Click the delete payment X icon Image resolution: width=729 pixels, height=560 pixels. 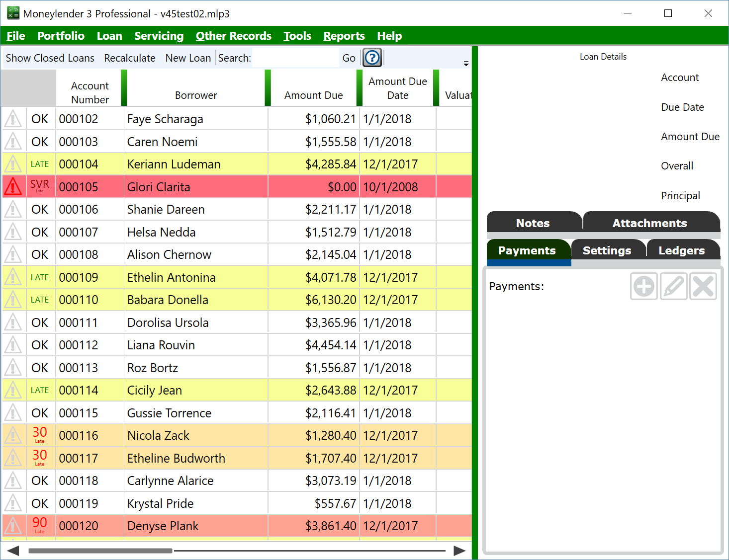[703, 286]
